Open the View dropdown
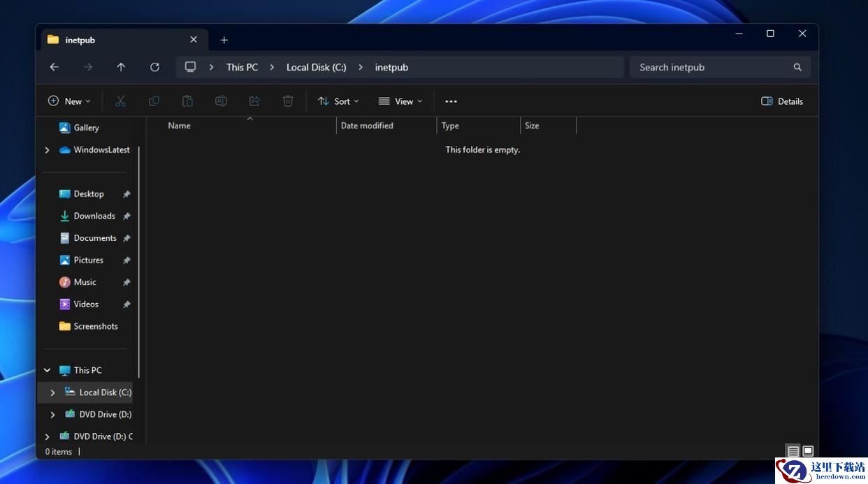 pyautogui.click(x=400, y=101)
